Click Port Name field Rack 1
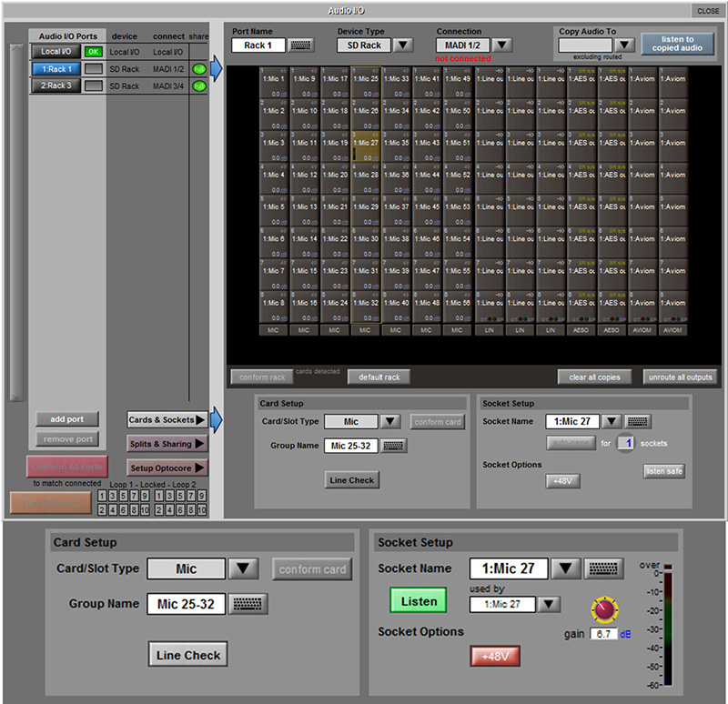728x704 pixels. point(258,45)
